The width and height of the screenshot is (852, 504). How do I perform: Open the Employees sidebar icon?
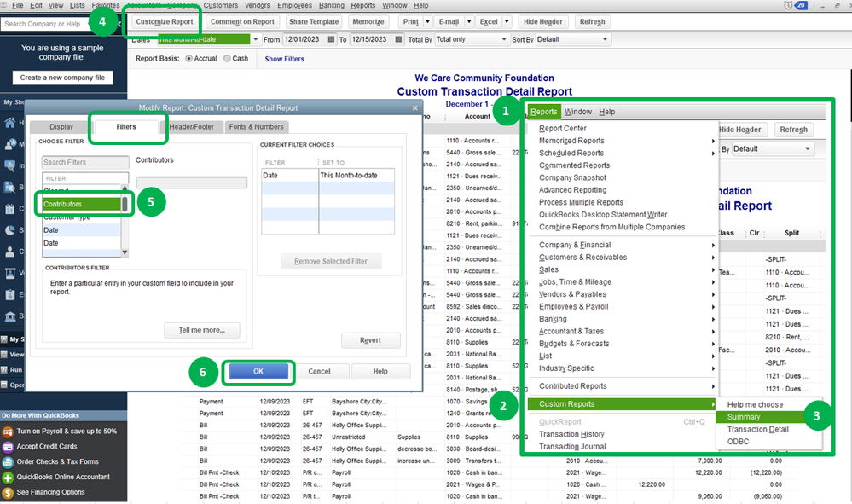pyautogui.click(x=9, y=294)
